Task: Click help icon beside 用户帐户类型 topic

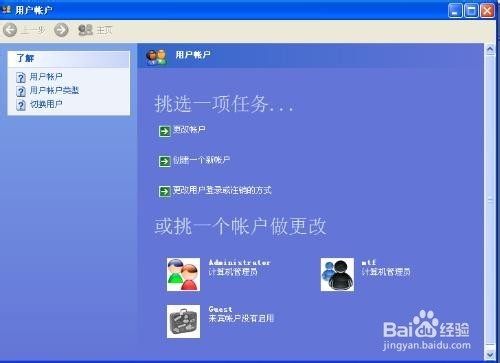Action: (21, 91)
